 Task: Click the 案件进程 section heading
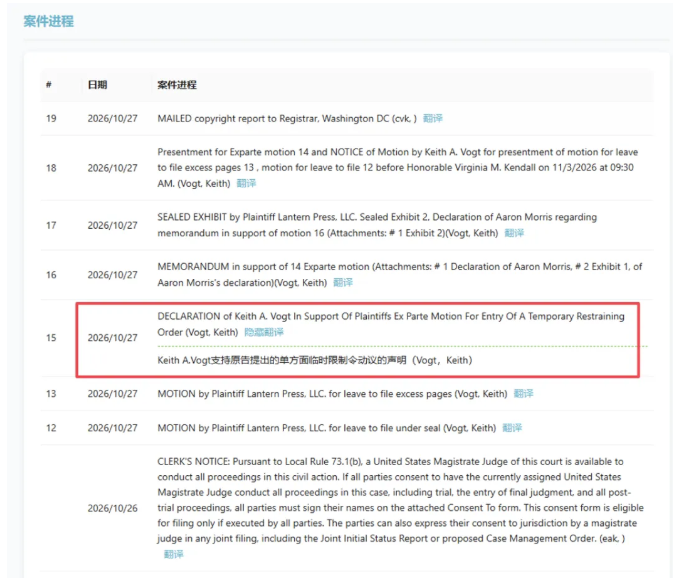(x=49, y=21)
